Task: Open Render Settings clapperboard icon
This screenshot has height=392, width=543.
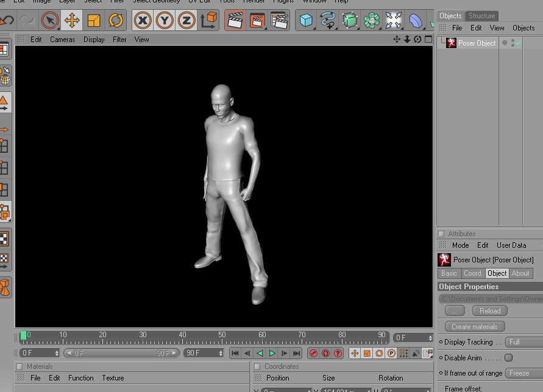Action: click(279, 21)
